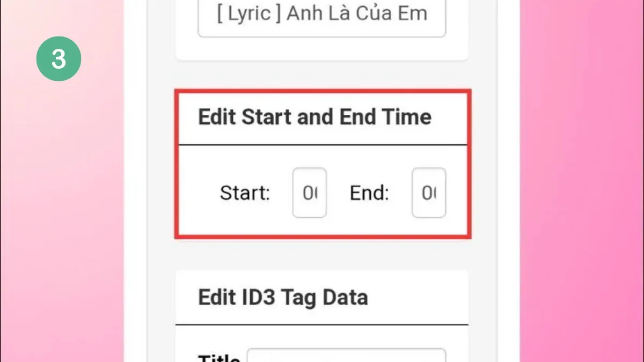Click the Edit Start and End Time heading

pyautogui.click(x=314, y=117)
